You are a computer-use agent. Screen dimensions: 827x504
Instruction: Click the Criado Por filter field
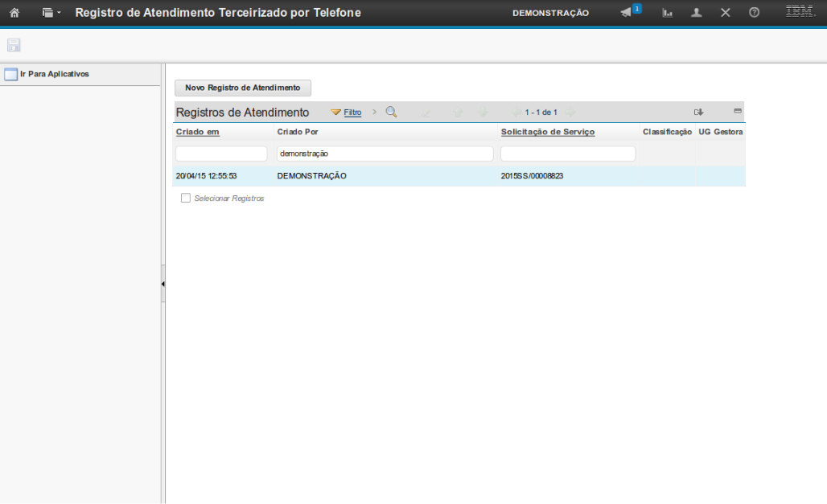[x=384, y=154]
